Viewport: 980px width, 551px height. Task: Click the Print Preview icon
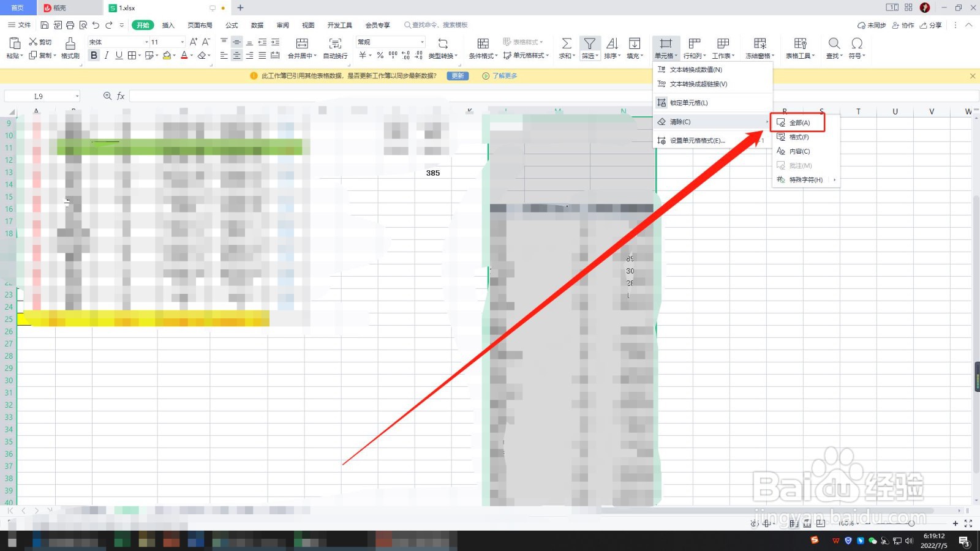[83, 25]
